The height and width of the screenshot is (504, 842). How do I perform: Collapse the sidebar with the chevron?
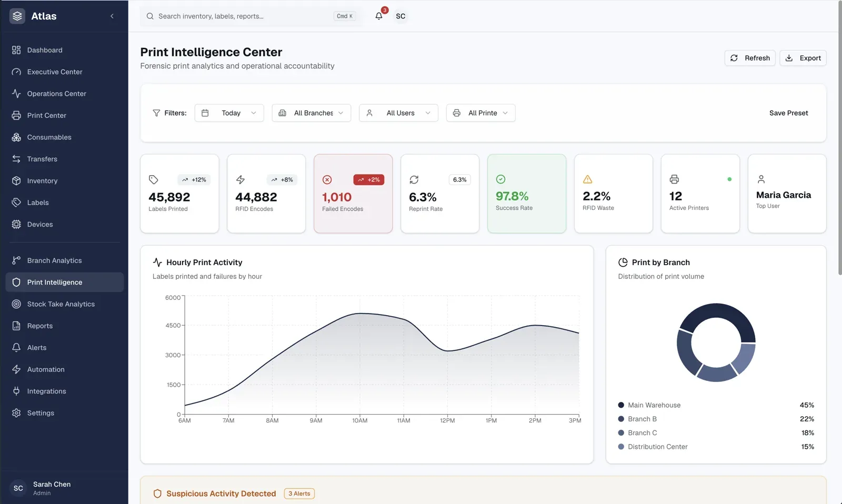[112, 16]
